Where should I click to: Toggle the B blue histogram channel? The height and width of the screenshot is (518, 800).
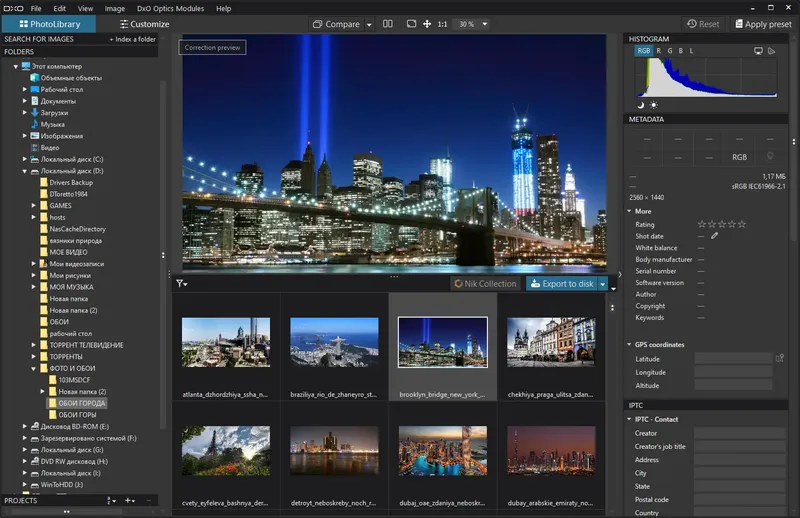click(x=681, y=49)
